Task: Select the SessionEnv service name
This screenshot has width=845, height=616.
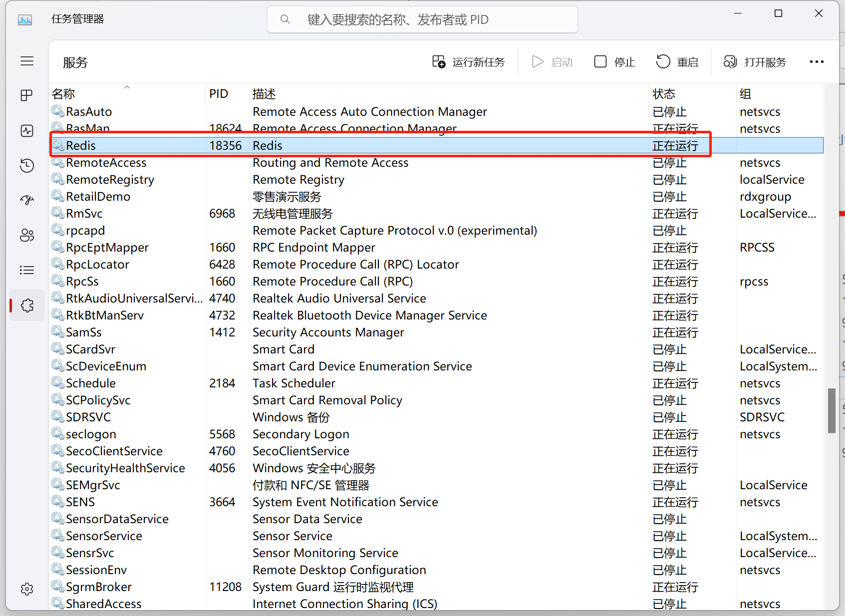Action: pos(96,570)
